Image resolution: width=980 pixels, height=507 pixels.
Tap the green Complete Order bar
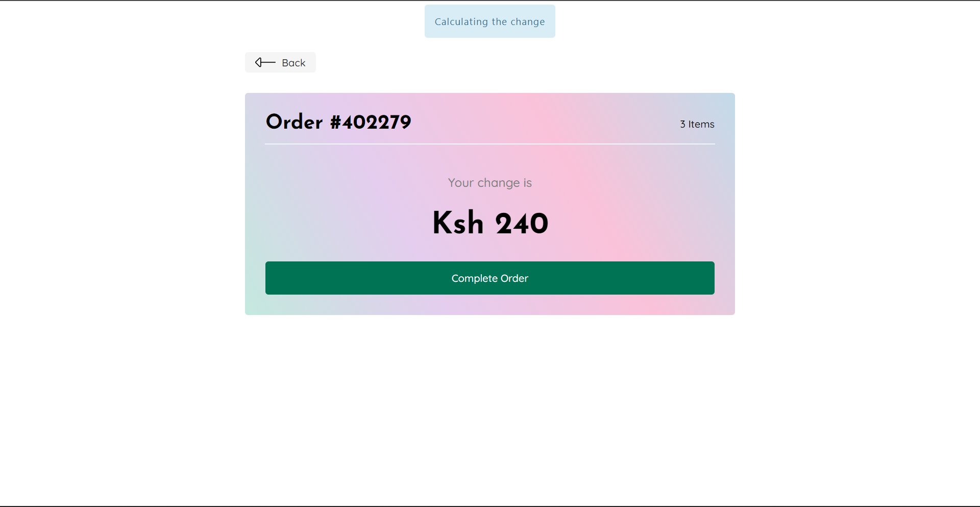489,278
